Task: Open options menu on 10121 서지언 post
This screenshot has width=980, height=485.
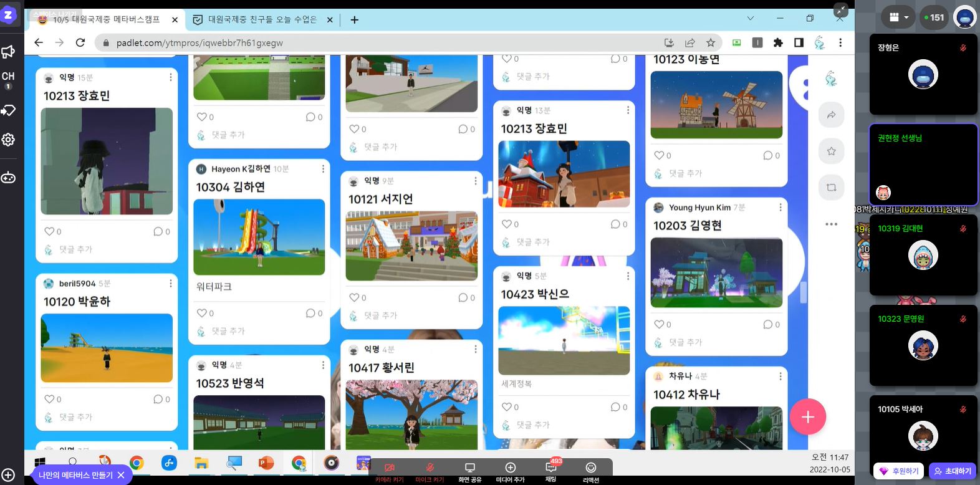Action: (x=475, y=181)
